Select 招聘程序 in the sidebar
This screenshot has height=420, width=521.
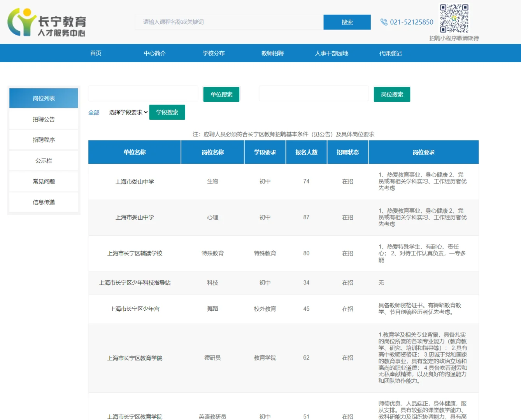point(44,140)
